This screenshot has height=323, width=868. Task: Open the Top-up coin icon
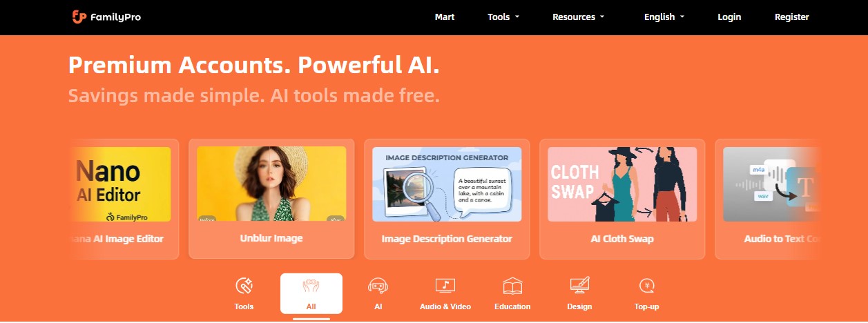pos(646,285)
